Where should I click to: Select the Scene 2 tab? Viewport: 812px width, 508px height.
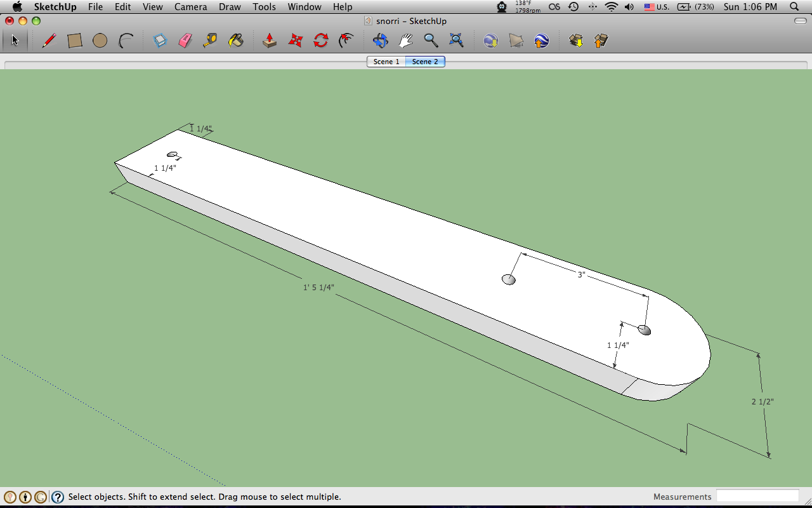coord(425,62)
